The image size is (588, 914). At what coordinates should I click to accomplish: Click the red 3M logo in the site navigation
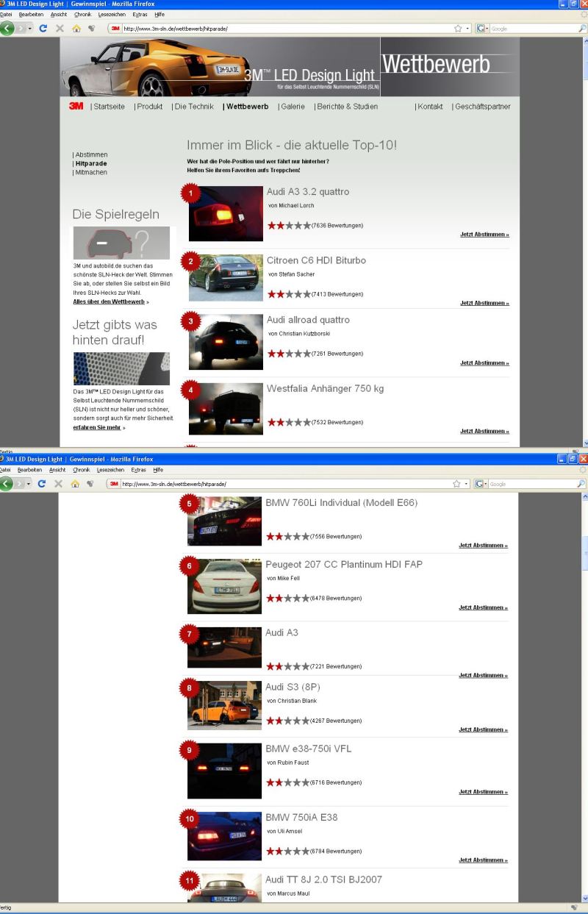(75, 107)
